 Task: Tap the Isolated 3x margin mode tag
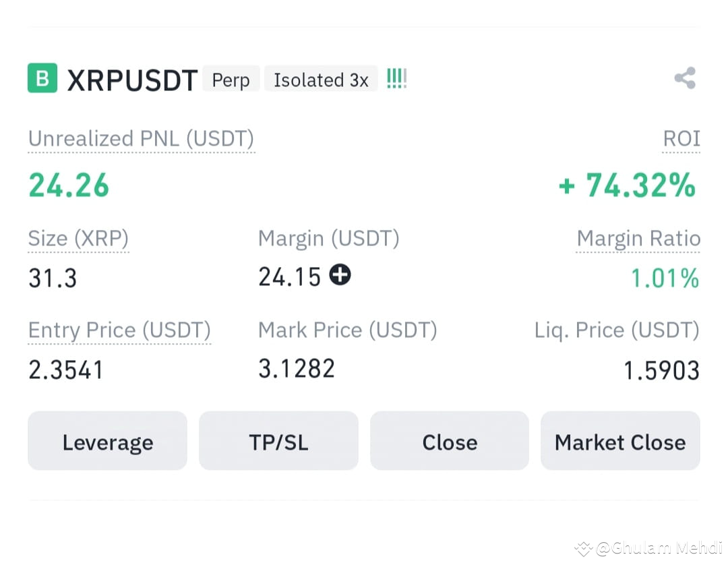(x=321, y=80)
